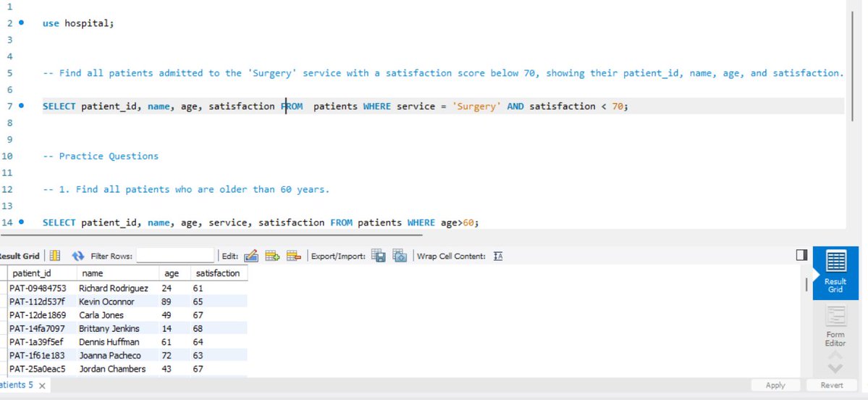Click the statement marker dot on line 14
This screenshot has height=400, width=868.
pyautogui.click(x=21, y=222)
